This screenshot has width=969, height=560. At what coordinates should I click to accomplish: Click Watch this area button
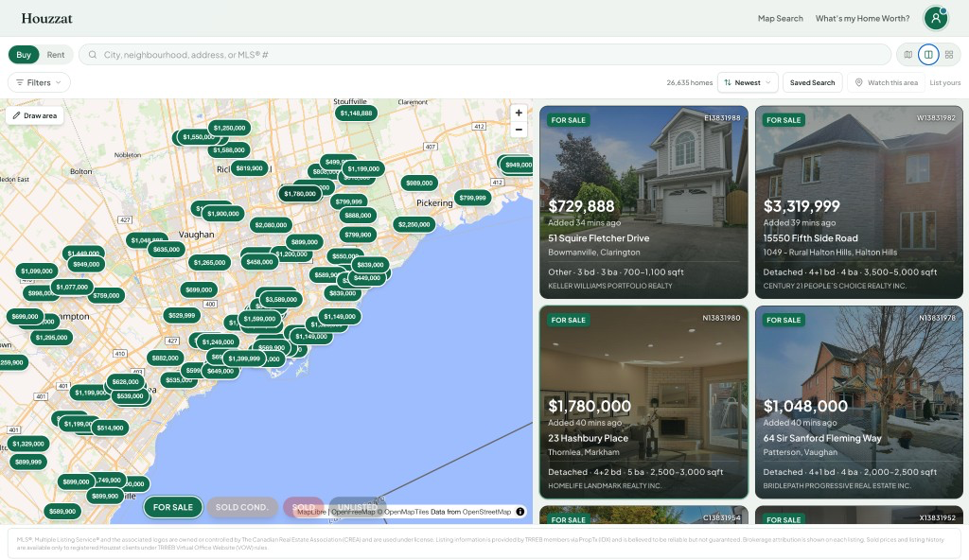[x=886, y=82]
